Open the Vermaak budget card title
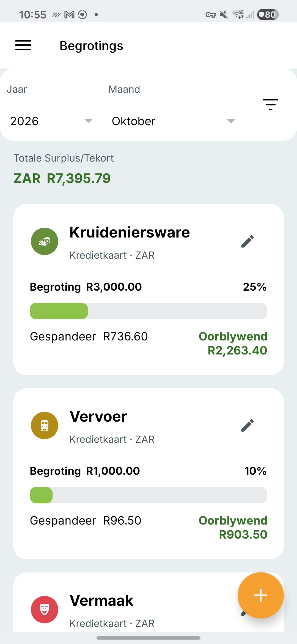 [101, 601]
